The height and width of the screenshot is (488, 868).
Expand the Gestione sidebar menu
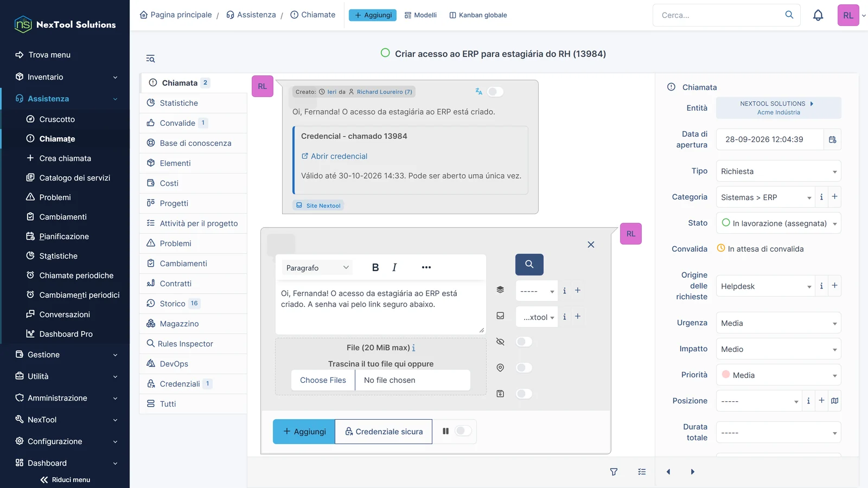65,355
